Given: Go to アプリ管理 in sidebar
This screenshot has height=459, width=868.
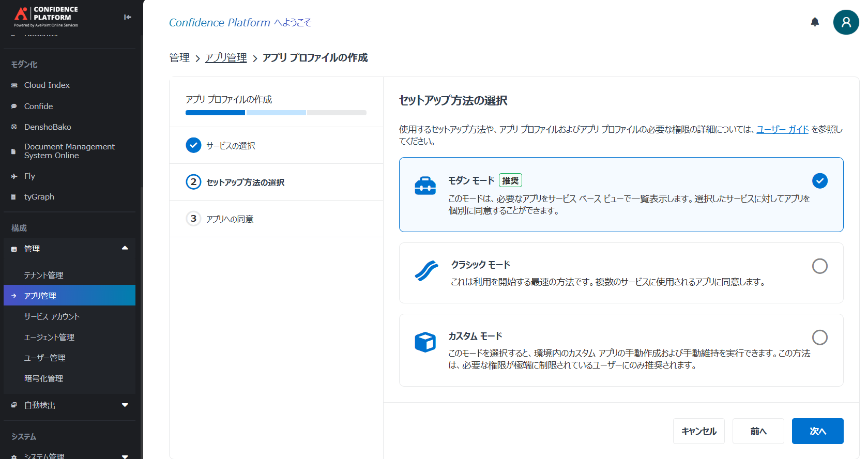Looking at the screenshot, I should 69,296.
